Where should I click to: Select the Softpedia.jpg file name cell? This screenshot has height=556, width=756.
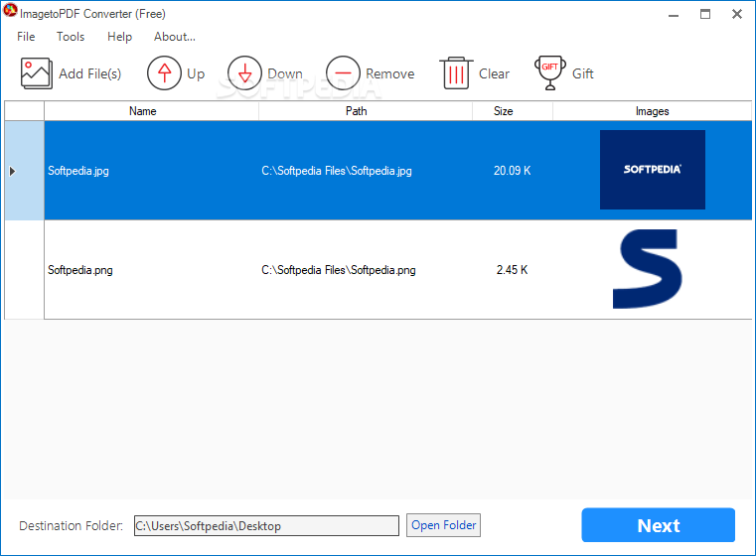click(x=151, y=171)
